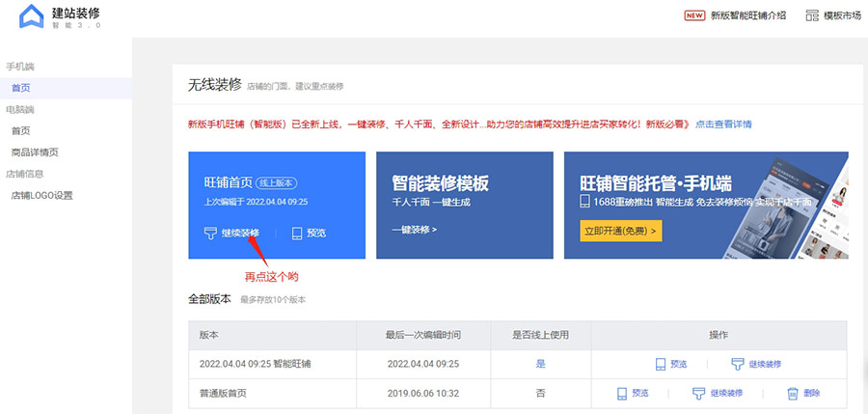This screenshot has width=868, height=414.
Task: Click the red NEW badge icon
Action: pyautogui.click(x=694, y=15)
